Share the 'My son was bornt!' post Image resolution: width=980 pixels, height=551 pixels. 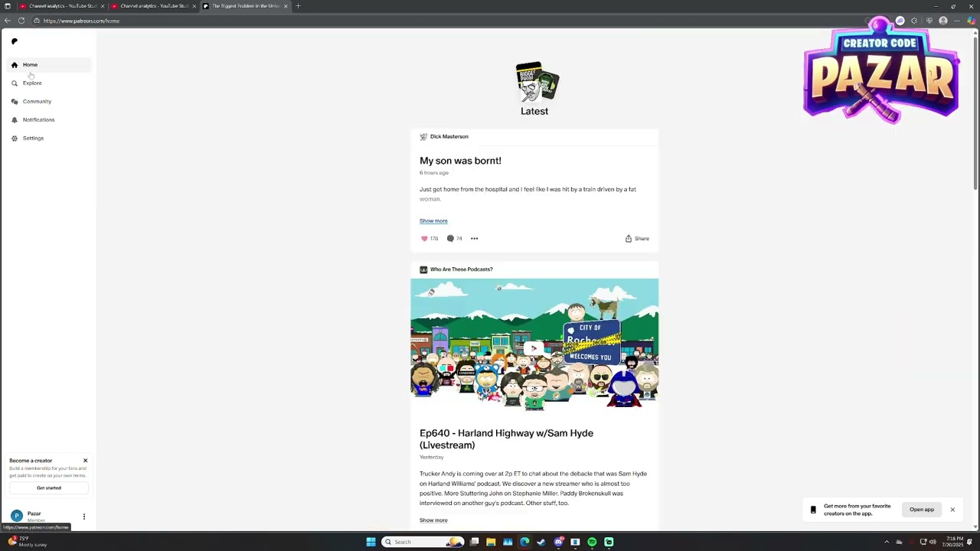(x=637, y=239)
